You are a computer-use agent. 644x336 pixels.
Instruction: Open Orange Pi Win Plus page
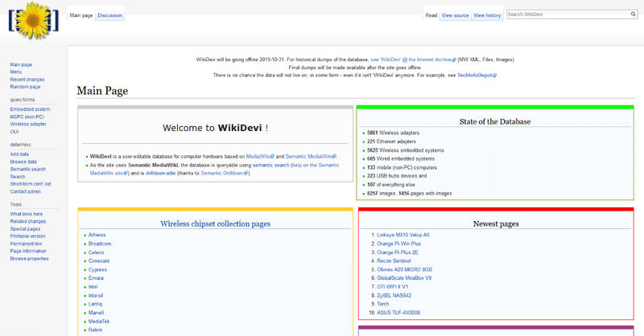click(x=398, y=244)
